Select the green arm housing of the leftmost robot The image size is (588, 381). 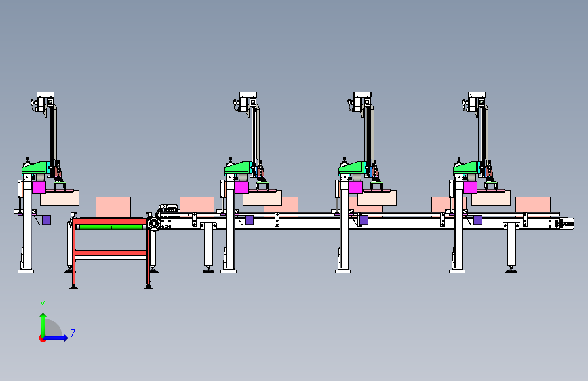[x=36, y=167]
